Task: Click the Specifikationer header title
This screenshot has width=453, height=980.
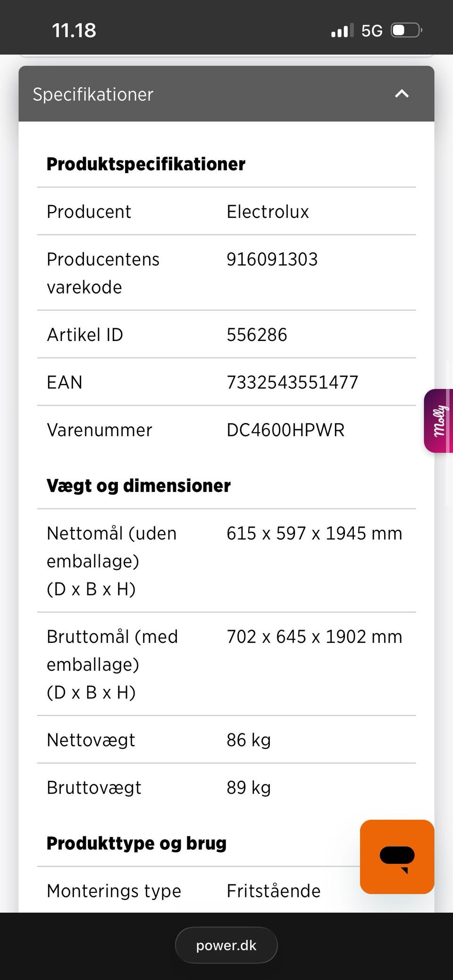Action: pyautogui.click(x=93, y=94)
